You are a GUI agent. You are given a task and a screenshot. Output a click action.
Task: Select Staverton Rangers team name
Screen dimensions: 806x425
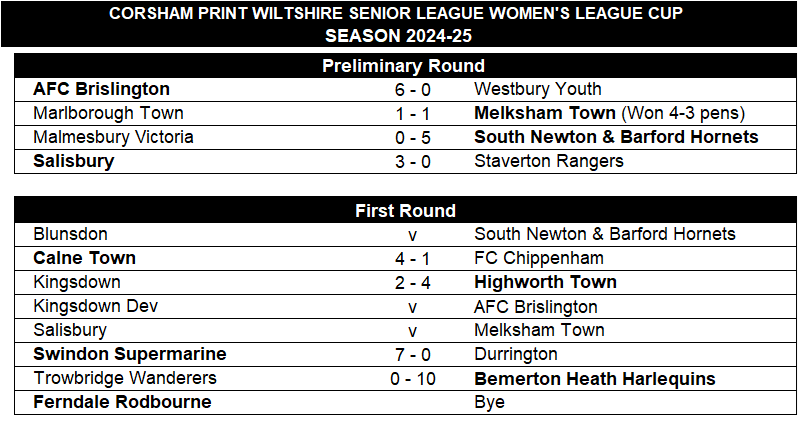pos(548,161)
